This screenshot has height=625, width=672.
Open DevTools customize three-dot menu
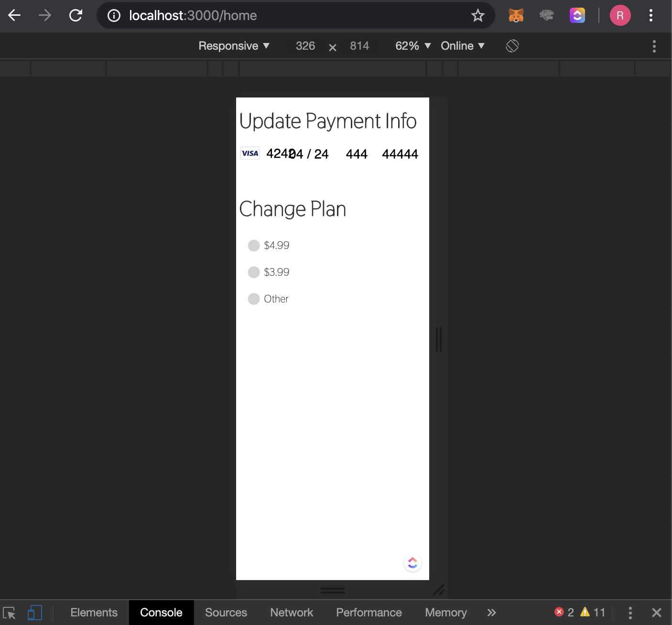[630, 613]
